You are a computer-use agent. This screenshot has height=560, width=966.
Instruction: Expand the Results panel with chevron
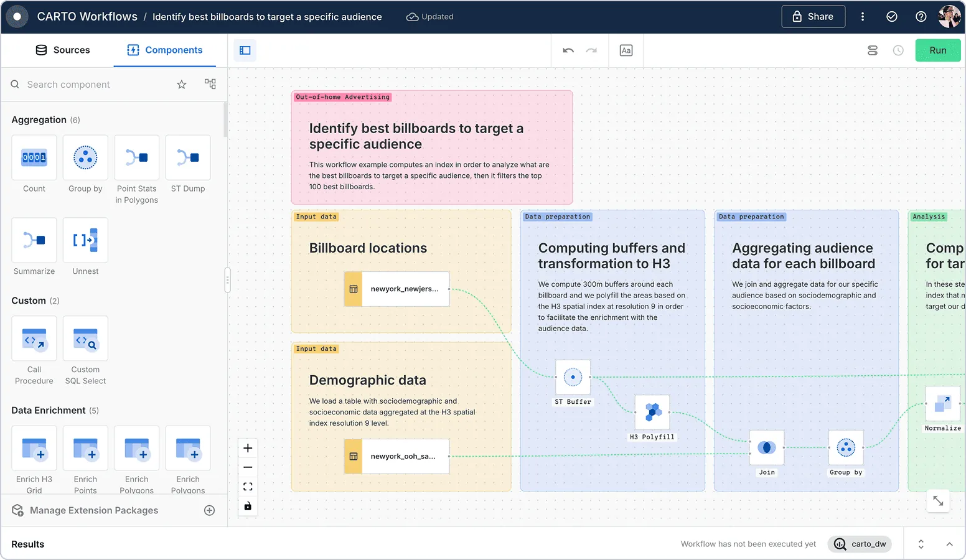point(949,544)
